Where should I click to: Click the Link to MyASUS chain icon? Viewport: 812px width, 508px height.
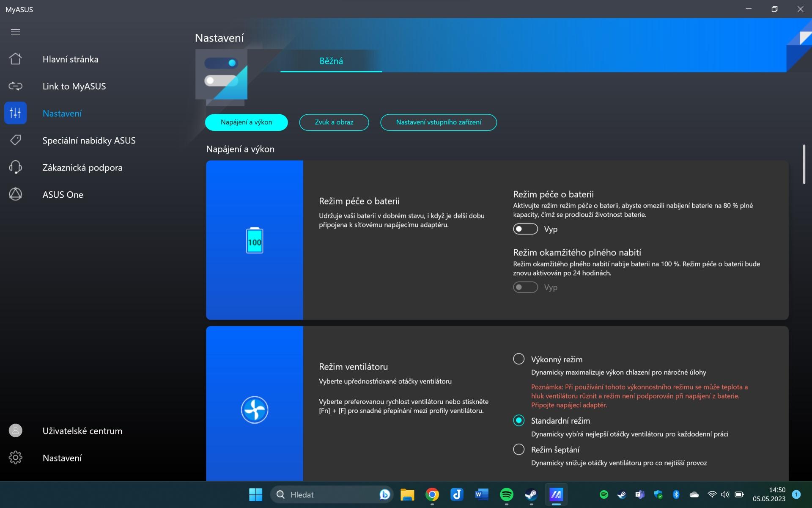point(15,86)
